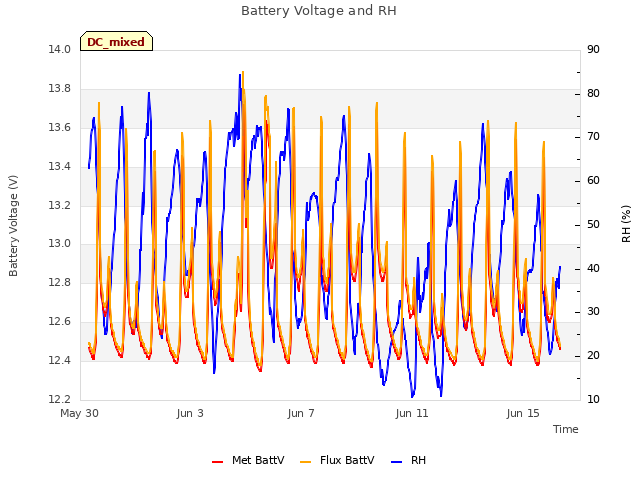Screen dimensions: 640x480
Task: Click the Time axis label
Action: [566, 429]
